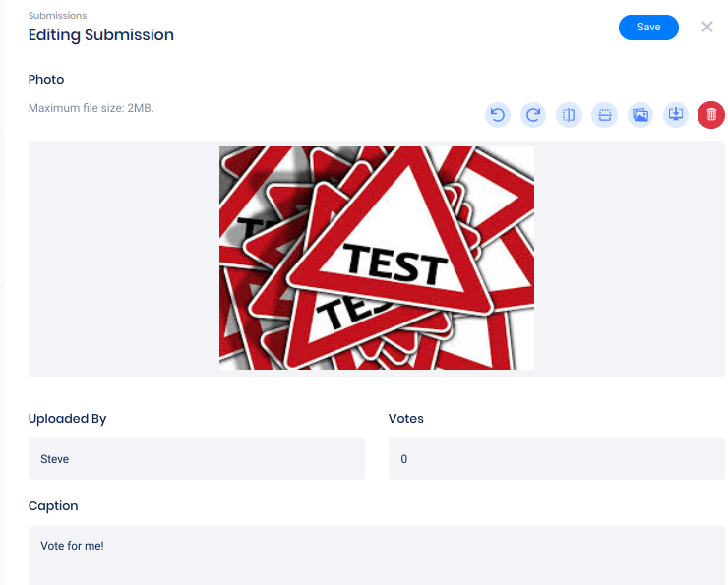
Task: Click the Editing Submission heading
Action: pos(101,35)
